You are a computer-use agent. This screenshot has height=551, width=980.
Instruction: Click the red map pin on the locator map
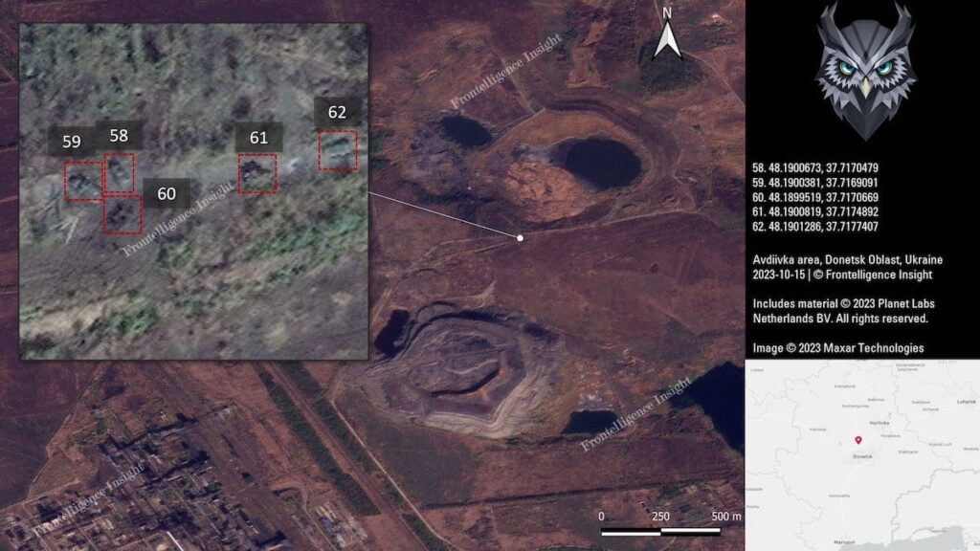click(858, 441)
